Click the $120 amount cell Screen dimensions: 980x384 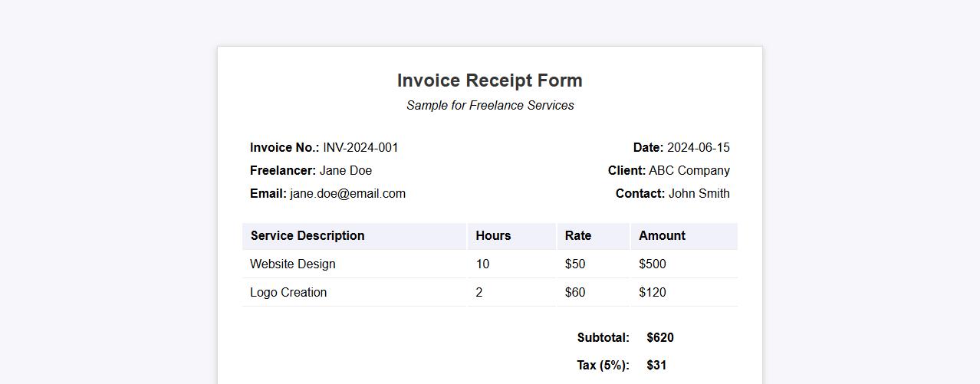(x=684, y=293)
